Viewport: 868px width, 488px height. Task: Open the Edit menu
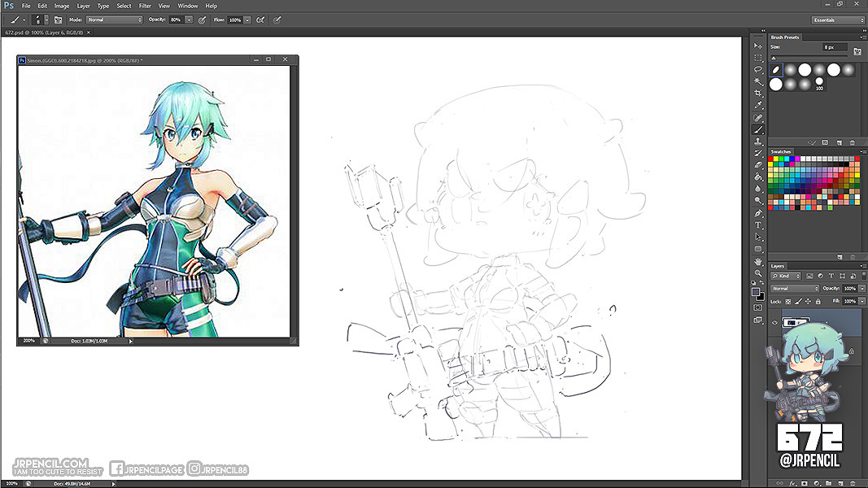pyautogui.click(x=42, y=6)
